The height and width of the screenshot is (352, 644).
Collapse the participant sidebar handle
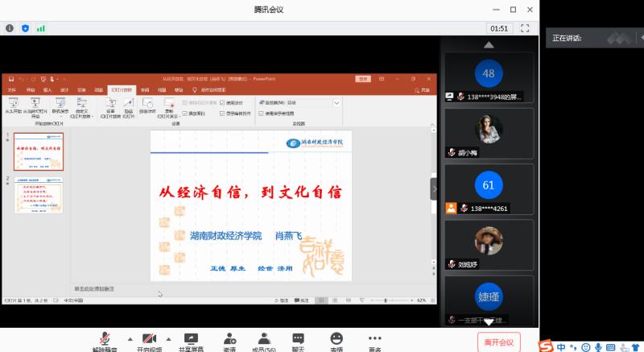[434, 188]
